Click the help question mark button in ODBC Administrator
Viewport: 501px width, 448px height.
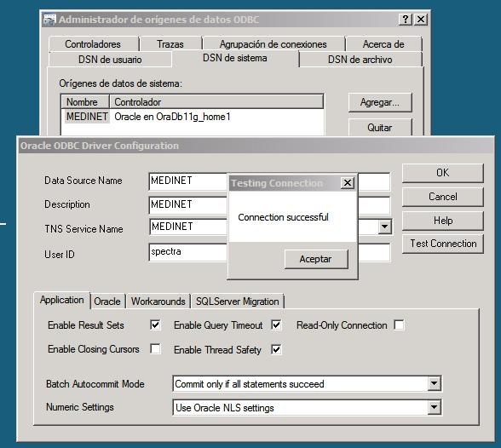tap(406, 19)
